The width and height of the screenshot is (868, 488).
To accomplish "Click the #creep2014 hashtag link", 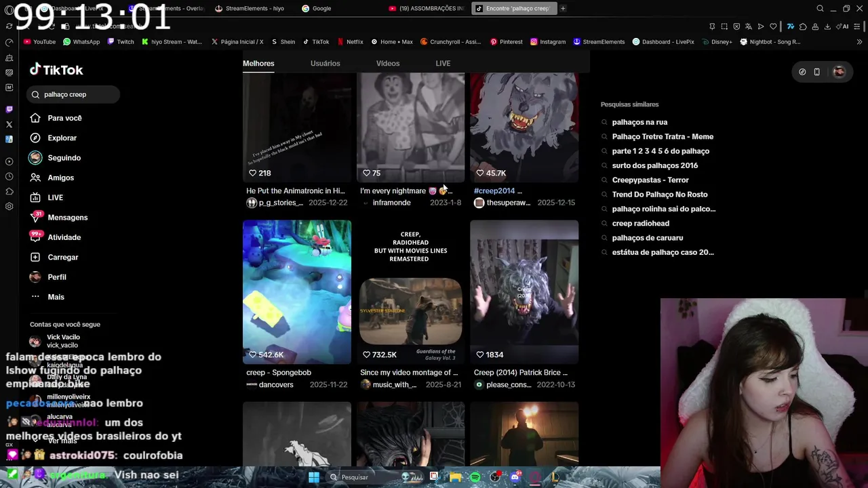I will coord(494,190).
